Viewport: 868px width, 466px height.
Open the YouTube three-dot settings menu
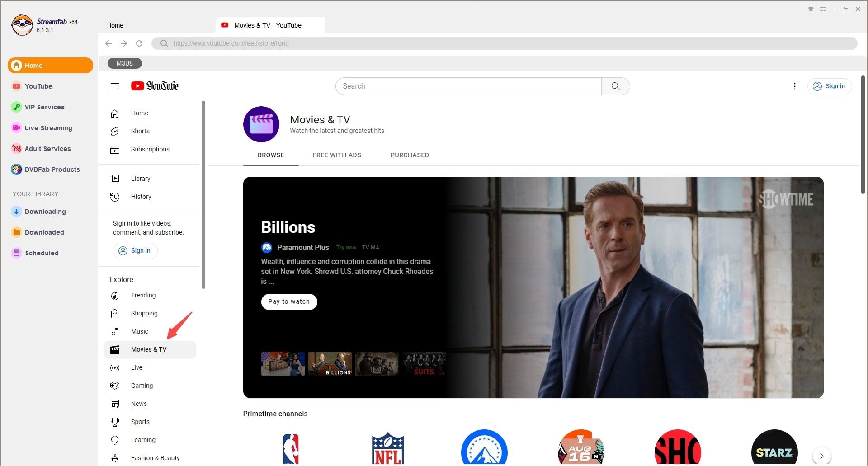[x=794, y=86]
